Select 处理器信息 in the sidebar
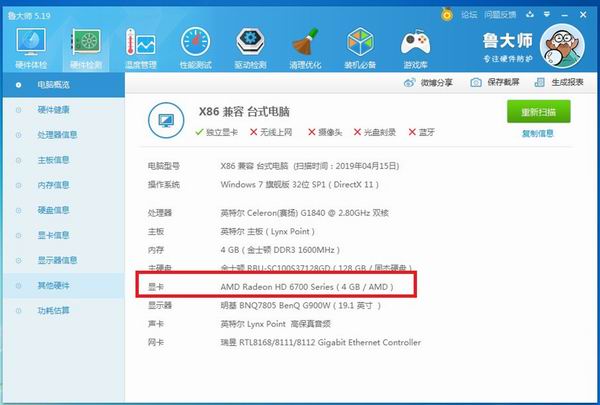Image resolution: width=600 pixels, height=405 pixels. point(64,135)
